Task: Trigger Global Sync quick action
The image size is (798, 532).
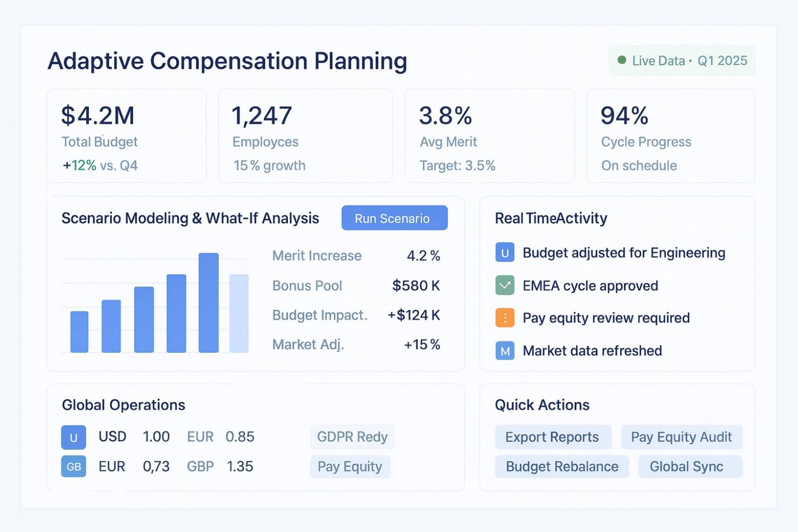Action: click(690, 467)
